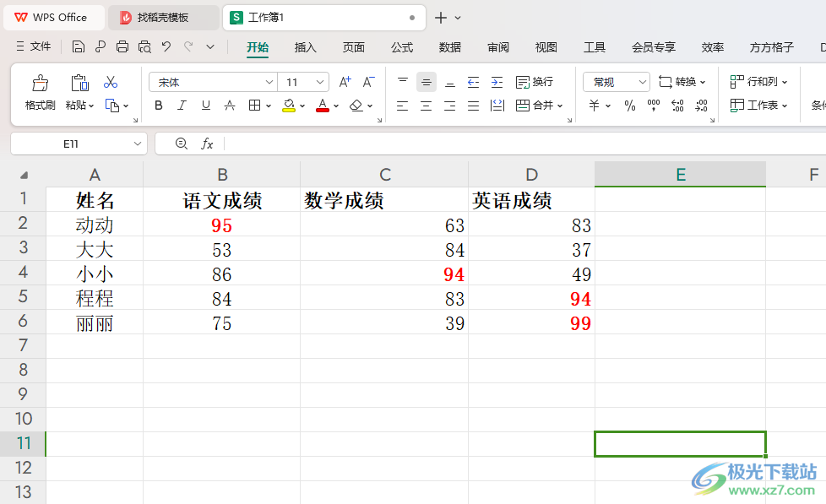Click the Save icon in quick access toolbar

coord(78,47)
